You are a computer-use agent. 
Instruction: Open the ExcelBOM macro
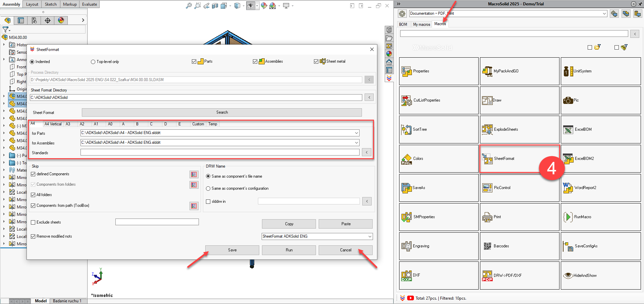pyautogui.click(x=600, y=129)
